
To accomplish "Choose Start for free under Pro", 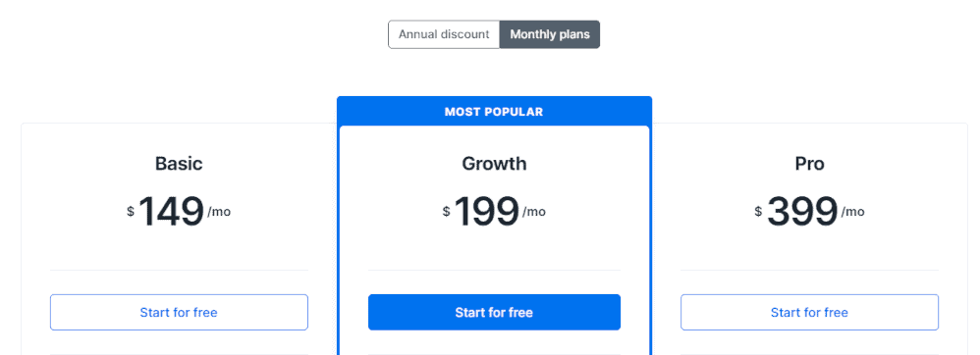I will (x=809, y=312).
